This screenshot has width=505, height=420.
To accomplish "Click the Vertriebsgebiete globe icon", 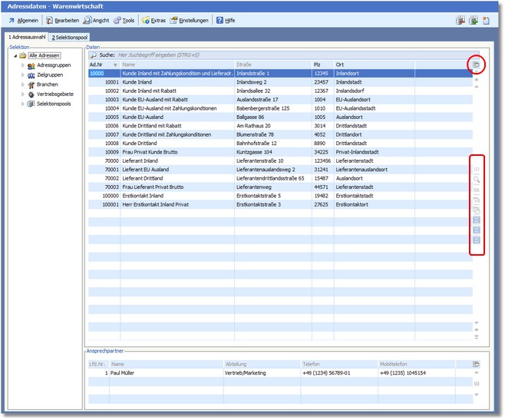I will coord(31,94).
